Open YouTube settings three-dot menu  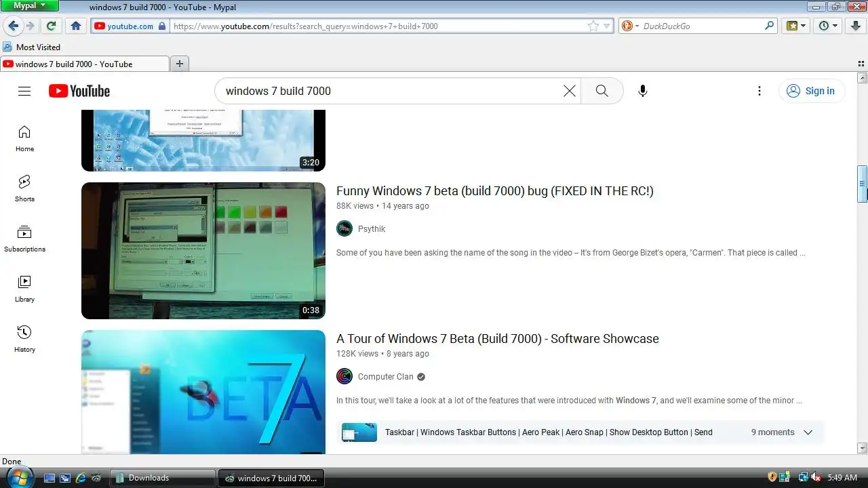click(x=759, y=91)
